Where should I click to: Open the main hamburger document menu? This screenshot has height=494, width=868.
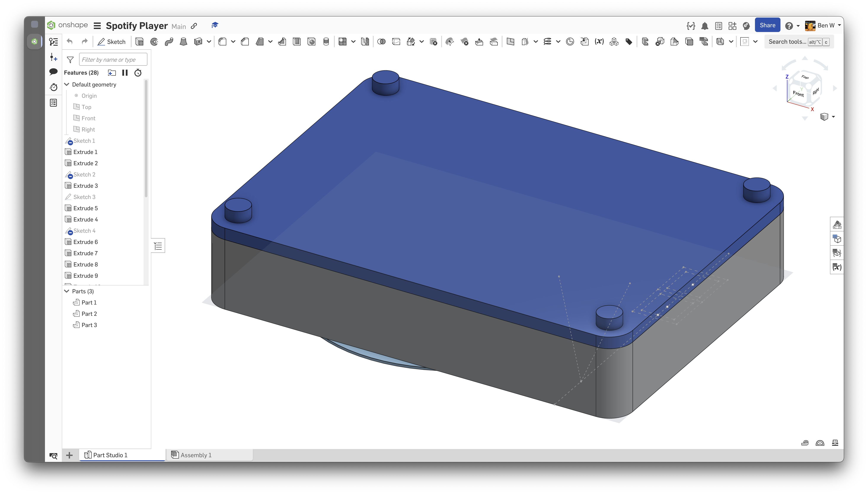click(x=97, y=26)
